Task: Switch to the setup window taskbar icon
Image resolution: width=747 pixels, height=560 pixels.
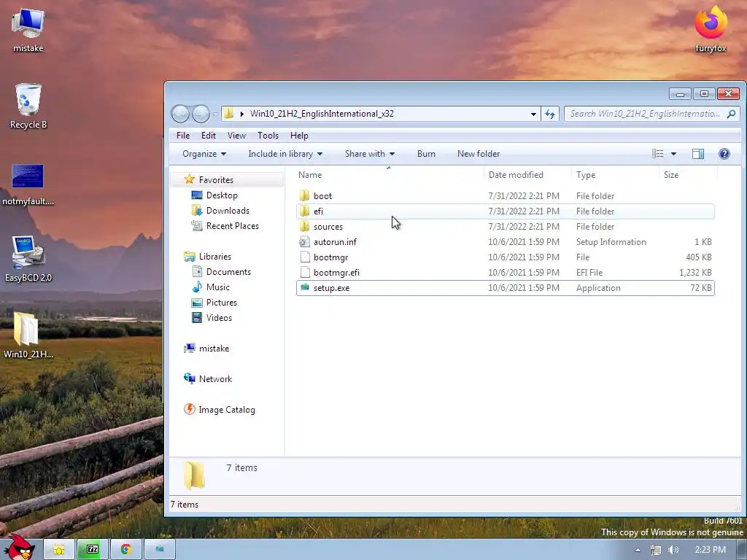Action: click(160, 550)
